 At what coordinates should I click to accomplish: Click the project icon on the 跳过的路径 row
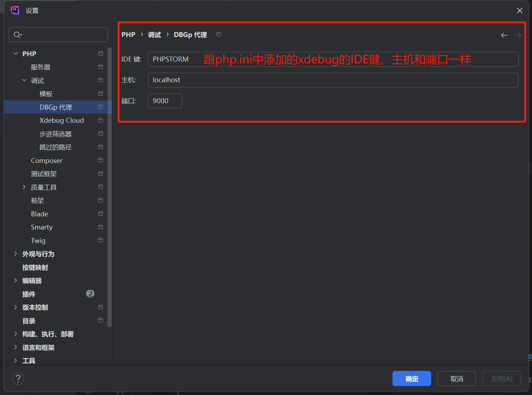tap(101, 147)
